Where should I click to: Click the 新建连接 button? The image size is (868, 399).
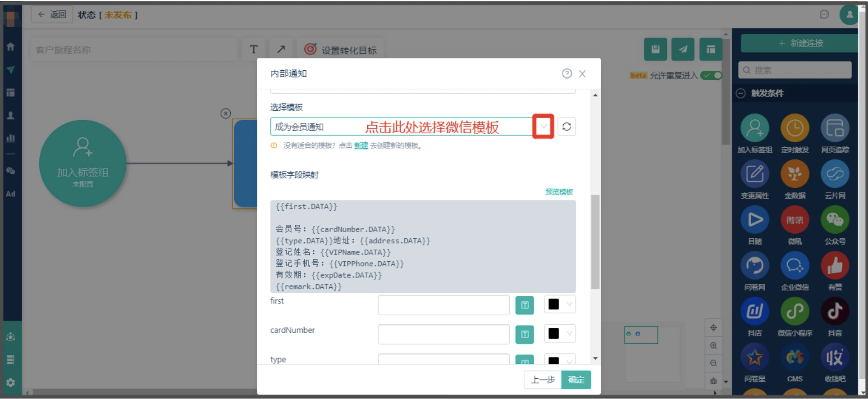tap(800, 43)
